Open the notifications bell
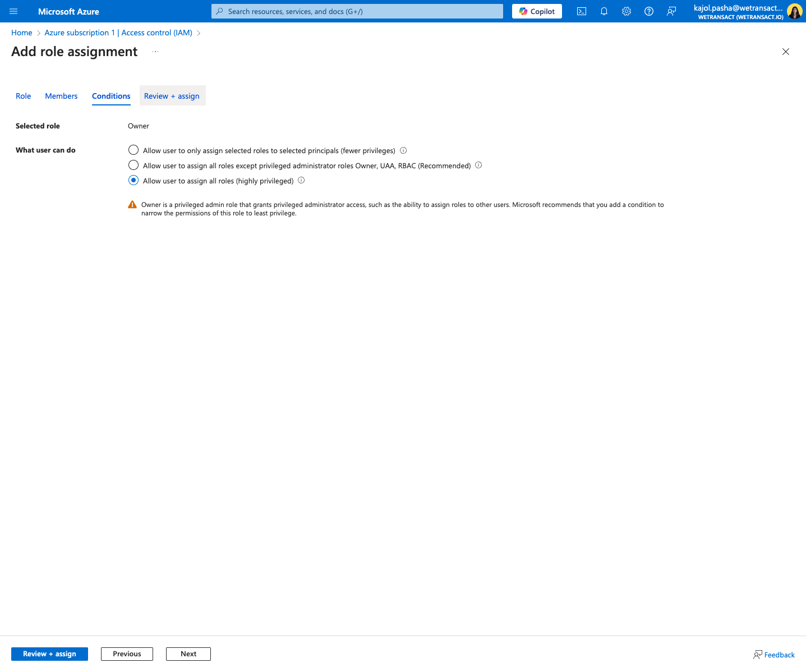806x672 pixels. tap(604, 11)
